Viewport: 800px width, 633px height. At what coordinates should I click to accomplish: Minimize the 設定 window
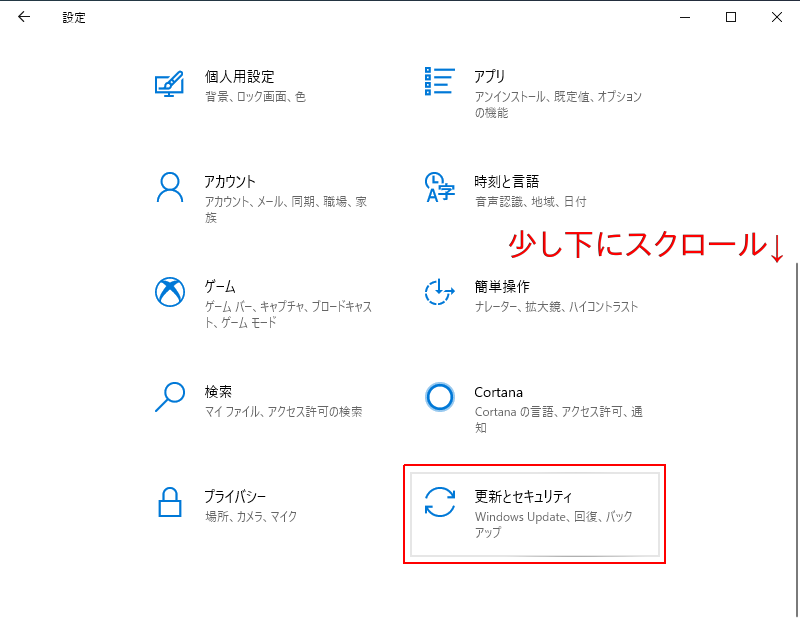coord(685,17)
